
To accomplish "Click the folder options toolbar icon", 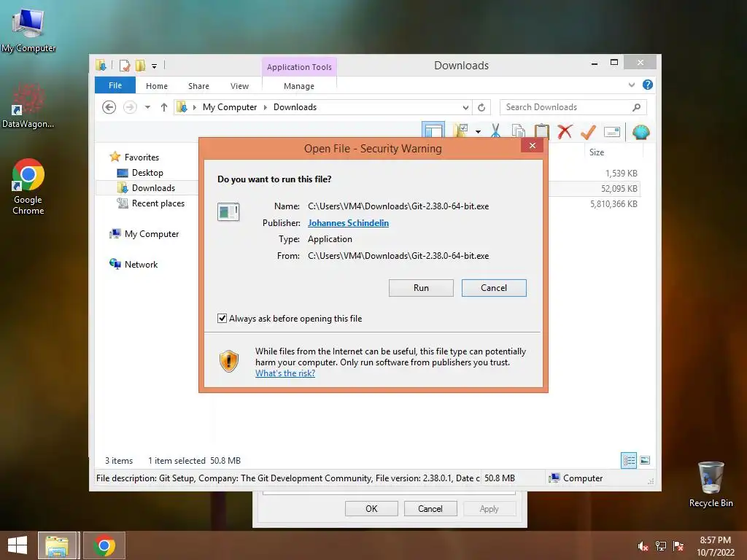I will click(x=461, y=131).
